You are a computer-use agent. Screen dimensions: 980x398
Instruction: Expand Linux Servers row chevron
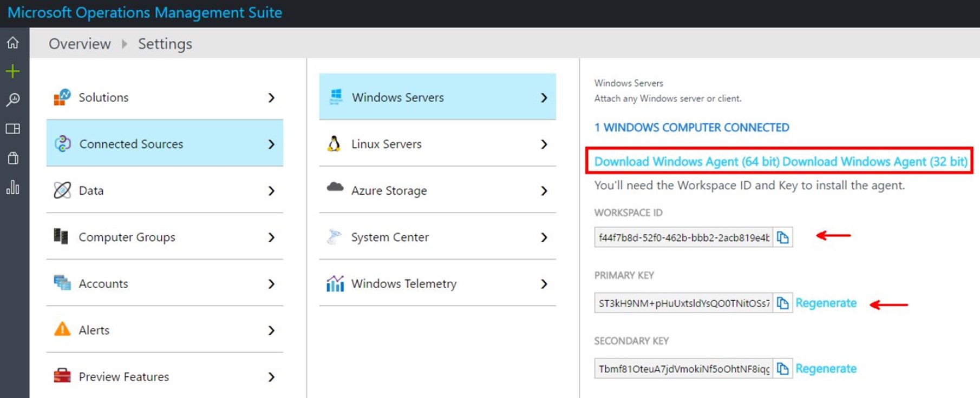tap(544, 144)
